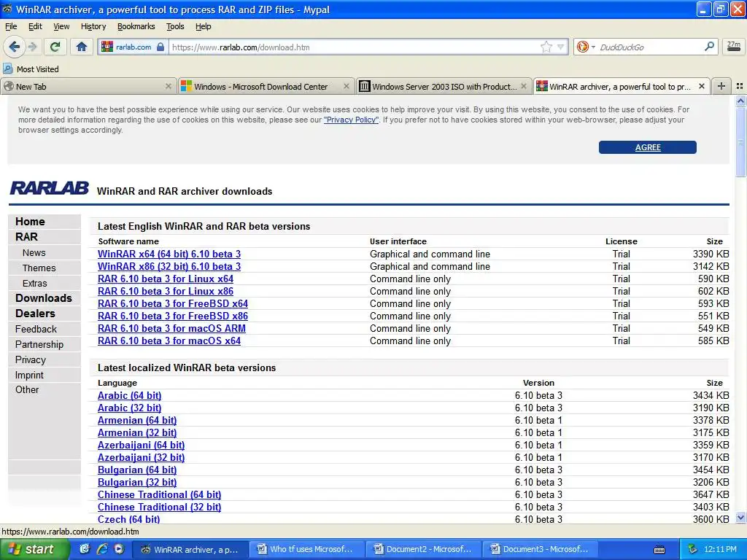This screenshot has width=747, height=560.
Task: Click Show Desktop quick launch icon
Action: click(85, 549)
